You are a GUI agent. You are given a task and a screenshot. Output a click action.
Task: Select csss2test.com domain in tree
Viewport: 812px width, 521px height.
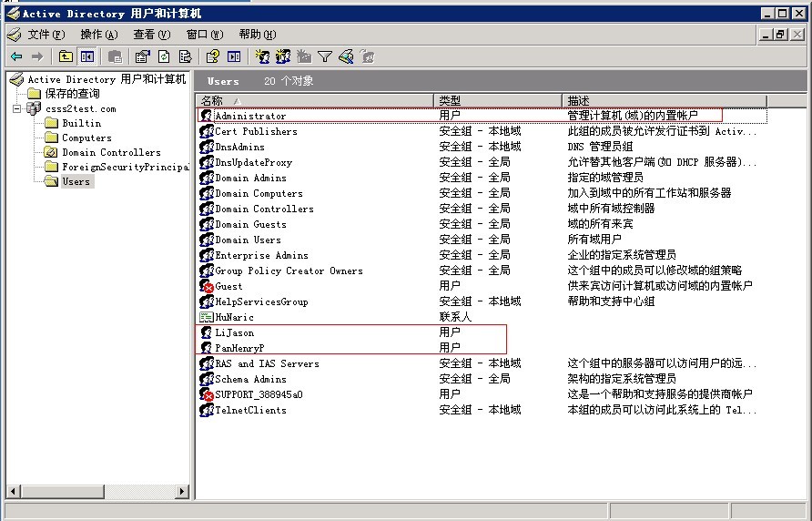81,109
